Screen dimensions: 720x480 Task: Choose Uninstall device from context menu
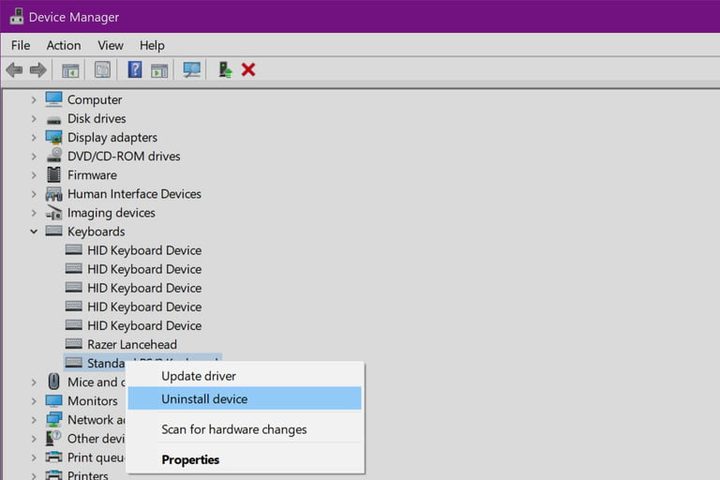tap(204, 399)
